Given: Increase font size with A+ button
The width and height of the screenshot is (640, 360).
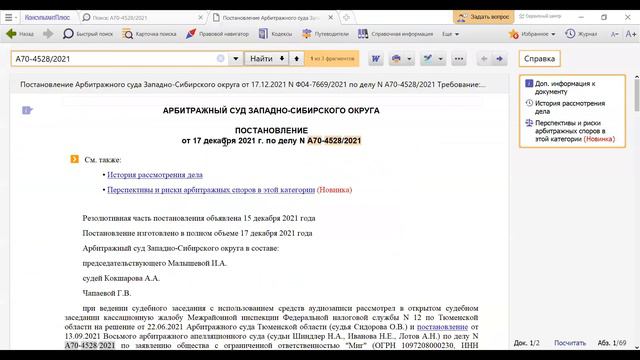Looking at the screenshot, I should click(631, 34).
